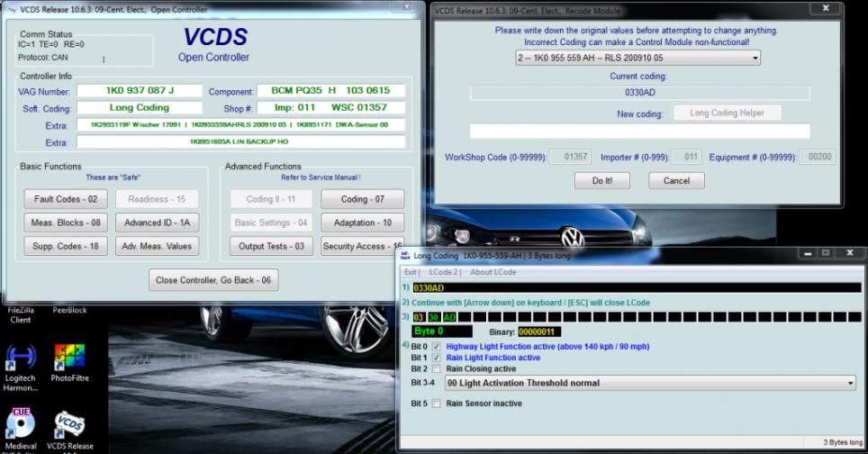Click the Binary value 00000011

pos(539,331)
